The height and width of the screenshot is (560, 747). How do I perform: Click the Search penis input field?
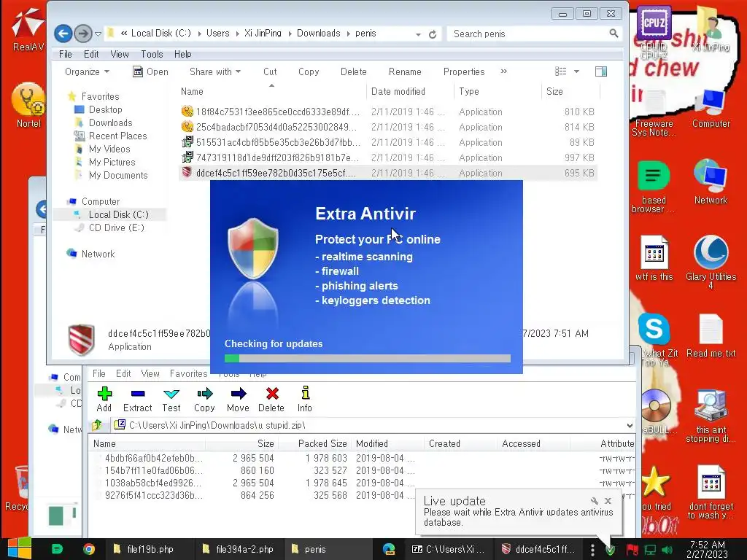[x=528, y=34]
